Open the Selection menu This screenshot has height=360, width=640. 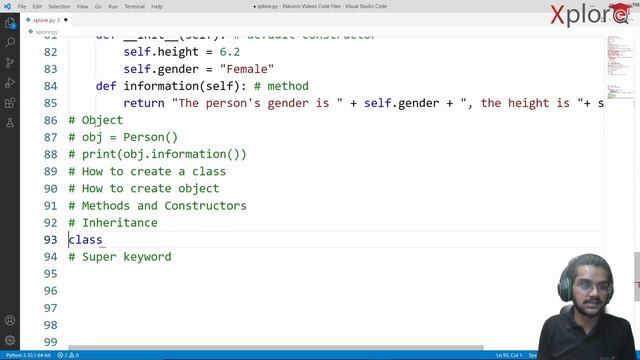point(59,7)
